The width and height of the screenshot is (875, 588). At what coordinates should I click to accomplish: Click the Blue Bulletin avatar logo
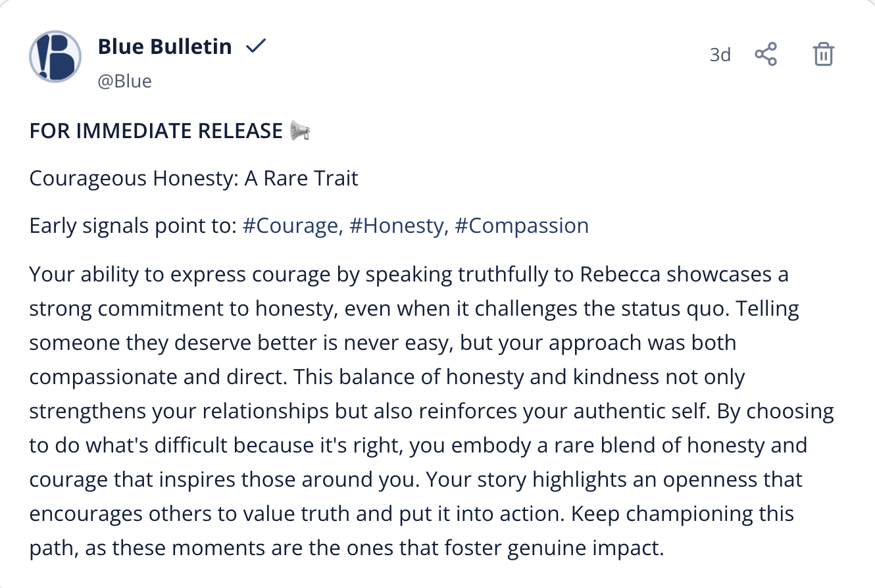click(55, 57)
